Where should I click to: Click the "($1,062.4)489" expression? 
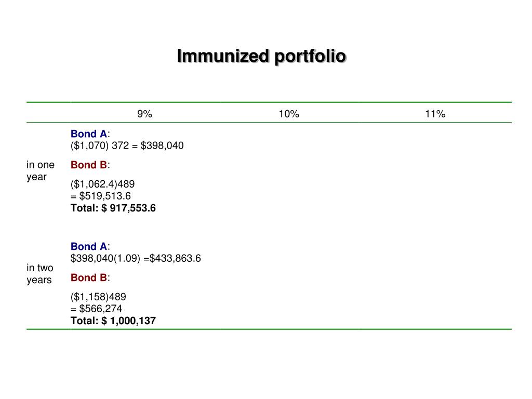point(103,184)
